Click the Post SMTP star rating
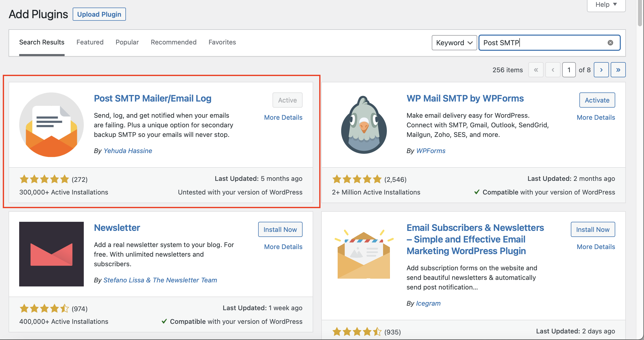Screen dimensions: 644x340 [44, 179]
